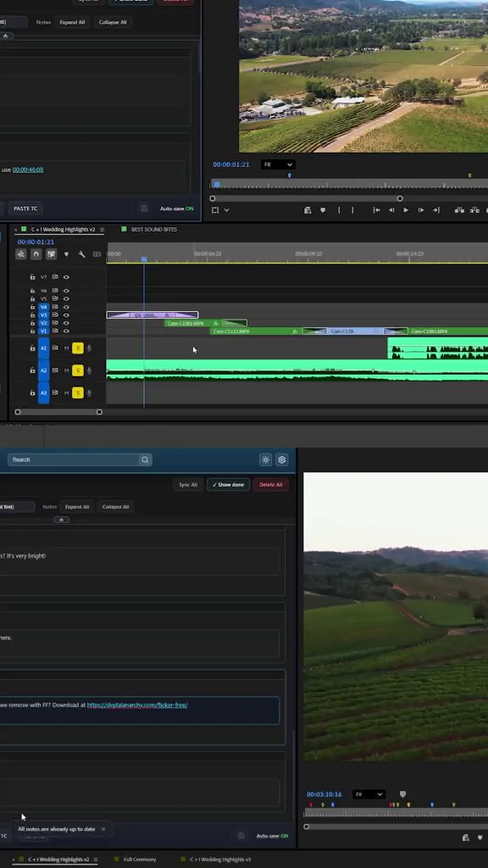Click the Add Marker icon in program monitor
Screen dimensions: 488x868
click(x=323, y=210)
